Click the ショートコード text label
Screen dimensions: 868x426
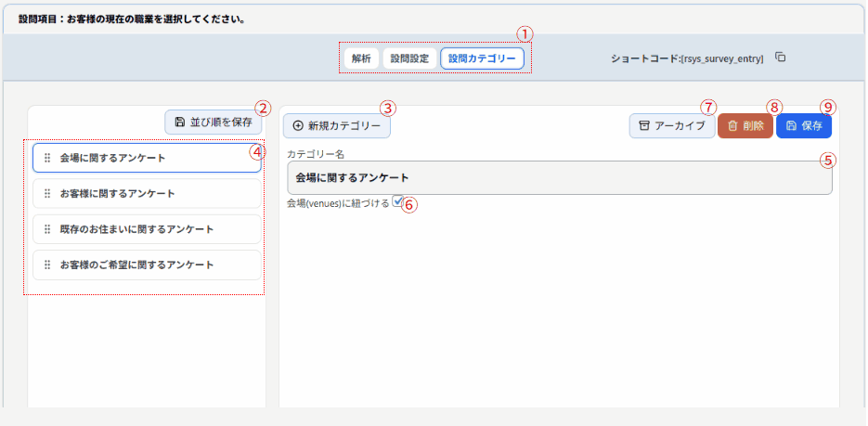point(687,58)
